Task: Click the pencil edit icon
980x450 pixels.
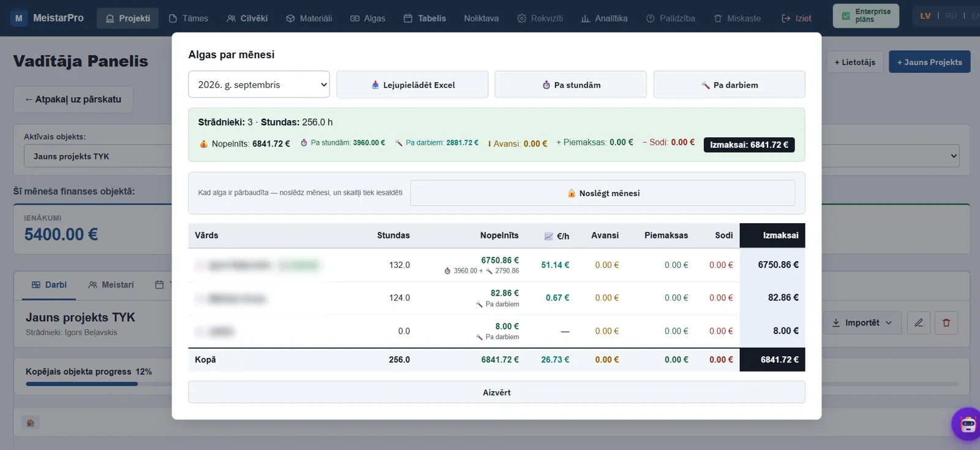Action: 919,322
